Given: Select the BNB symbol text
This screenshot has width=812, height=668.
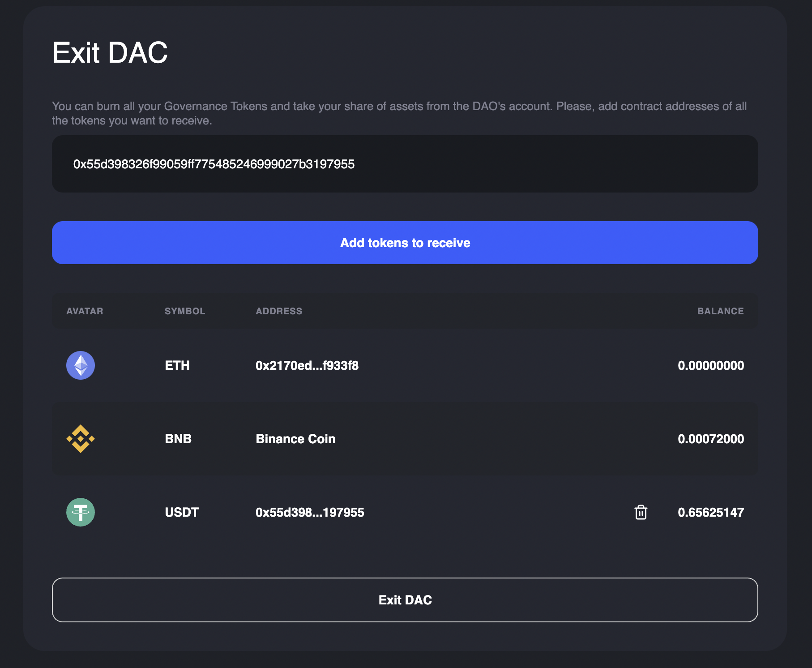Looking at the screenshot, I should tap(178, 439).
